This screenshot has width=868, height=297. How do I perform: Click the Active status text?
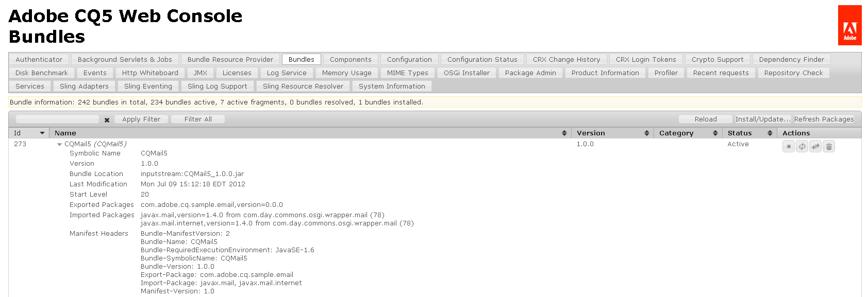738,144
